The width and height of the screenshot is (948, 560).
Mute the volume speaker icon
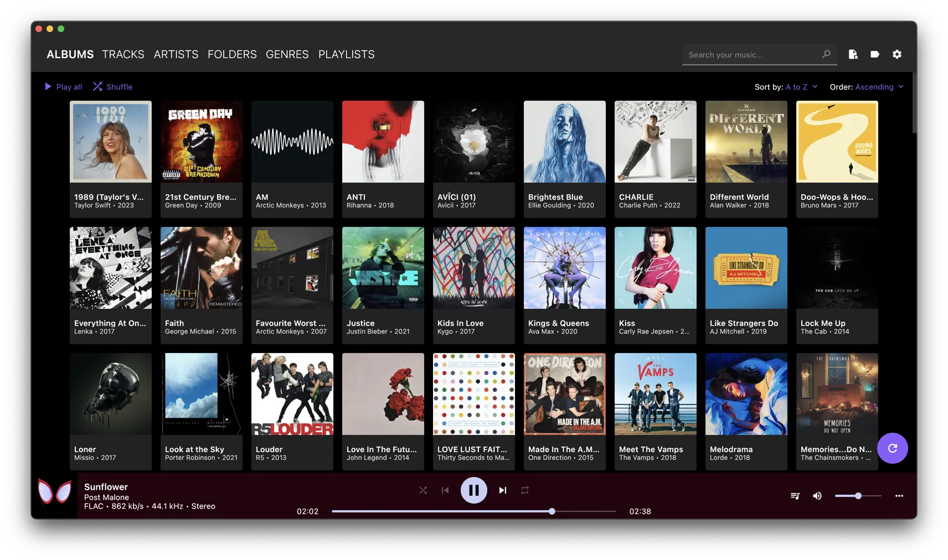click(x=817, y=496)
